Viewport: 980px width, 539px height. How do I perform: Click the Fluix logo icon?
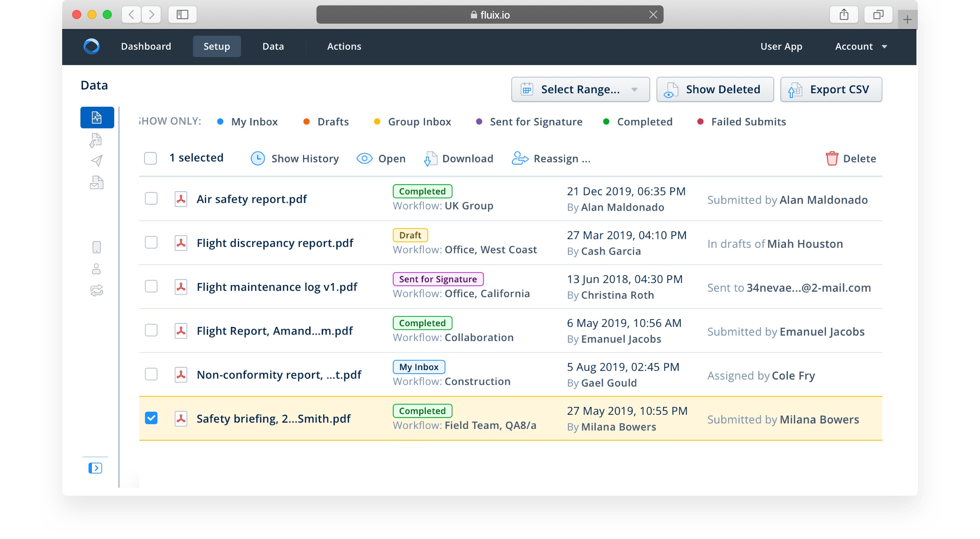point(91,46)
